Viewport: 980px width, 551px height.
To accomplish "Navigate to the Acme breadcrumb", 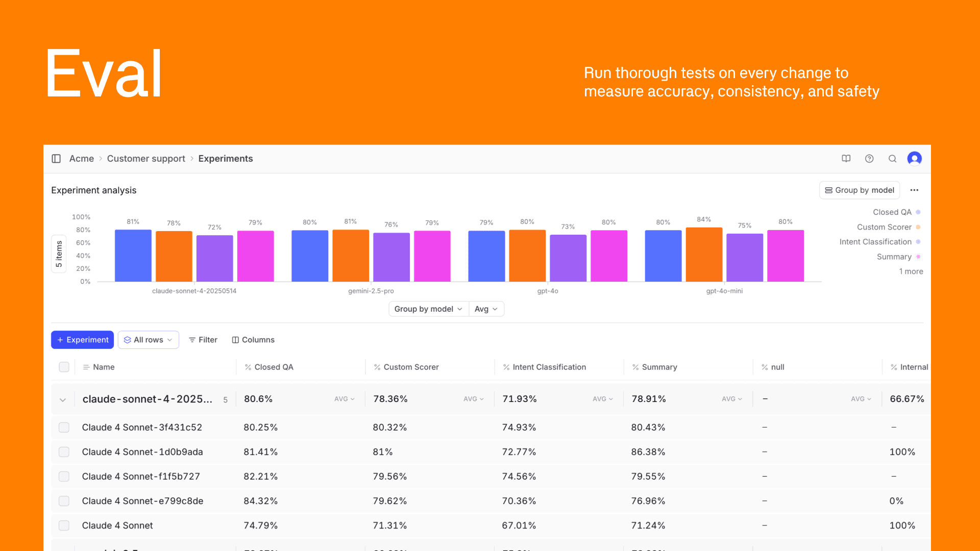I will point(82,159).
